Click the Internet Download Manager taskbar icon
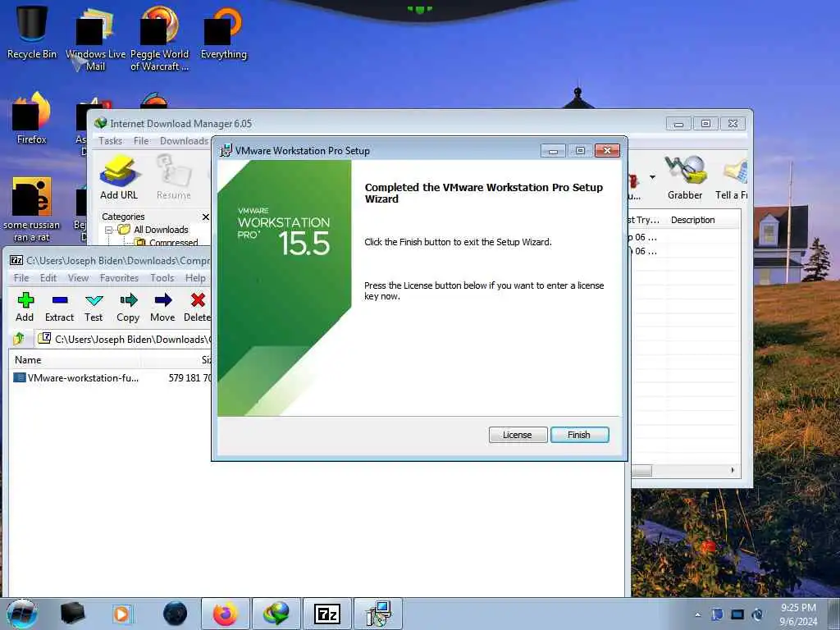Screen dimensions: 840x630 click(x=276, y=614)
